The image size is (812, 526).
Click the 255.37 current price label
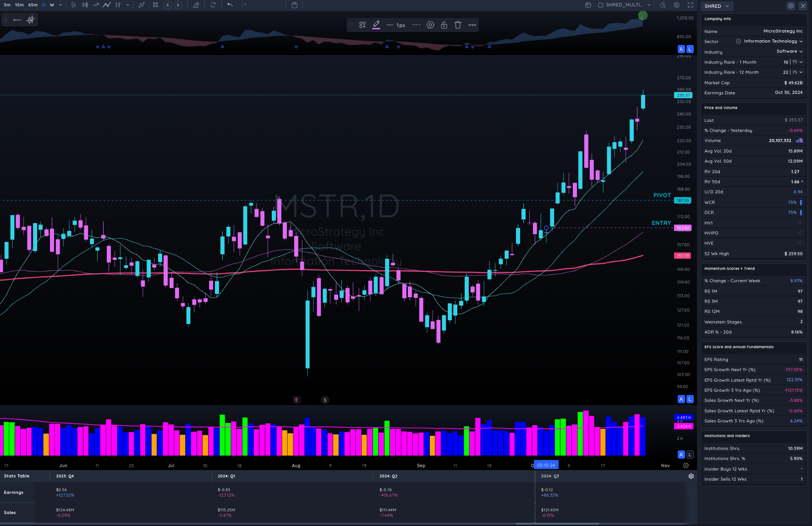(x=683, y=95)
